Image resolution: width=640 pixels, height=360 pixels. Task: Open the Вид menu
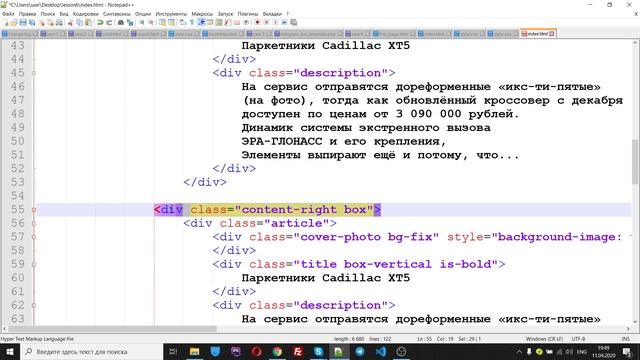(64, 14)
